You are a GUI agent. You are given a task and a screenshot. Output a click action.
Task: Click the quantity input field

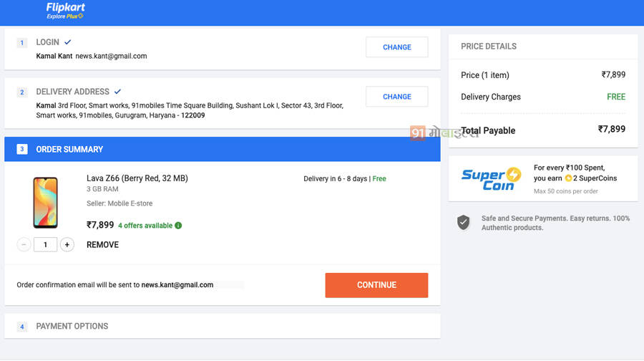[x=45, y=245]
